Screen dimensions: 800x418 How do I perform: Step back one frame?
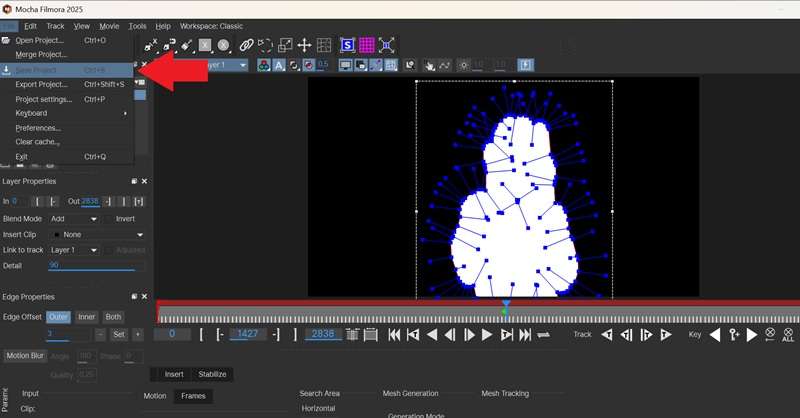(450, 335)
